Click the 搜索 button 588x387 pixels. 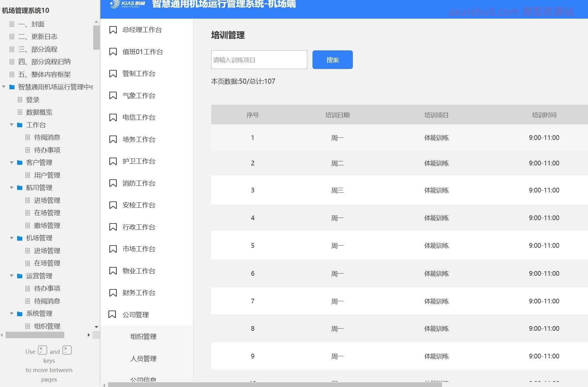tap(332, 60)
